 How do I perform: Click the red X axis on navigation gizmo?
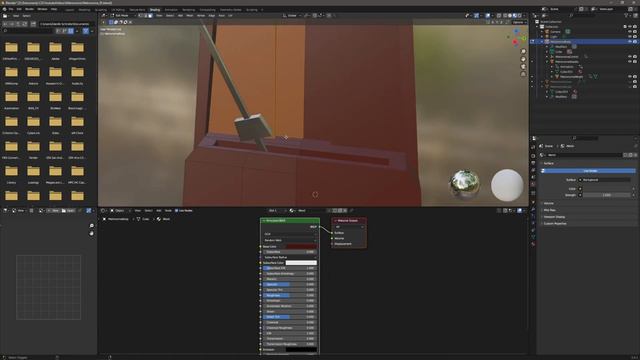pyautogui.click(x=515, y=42)
